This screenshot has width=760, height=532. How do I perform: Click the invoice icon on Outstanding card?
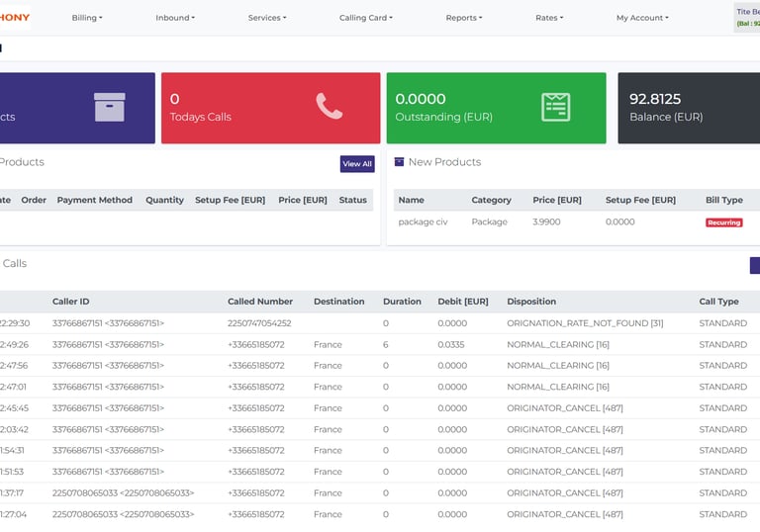coord(555,107)
